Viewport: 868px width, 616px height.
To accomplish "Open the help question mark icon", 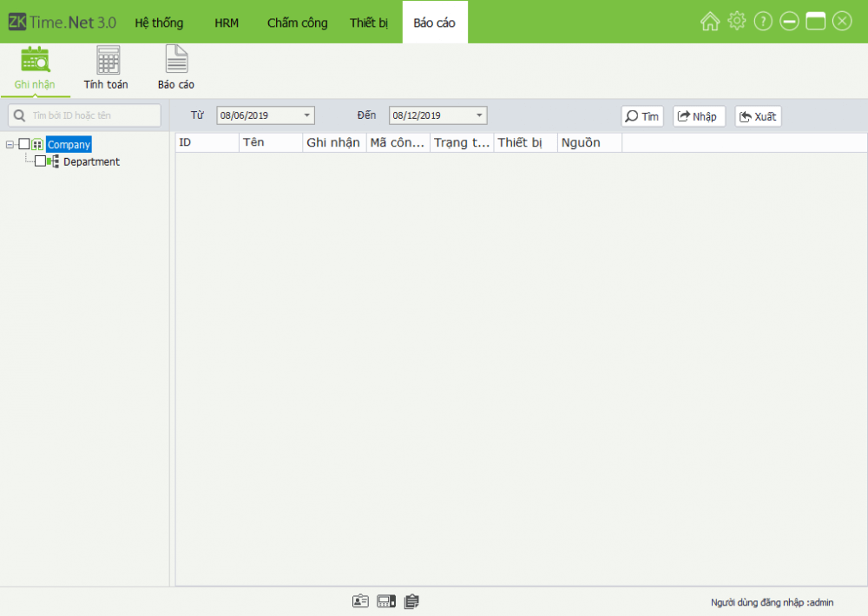I will tap(763, 22).
